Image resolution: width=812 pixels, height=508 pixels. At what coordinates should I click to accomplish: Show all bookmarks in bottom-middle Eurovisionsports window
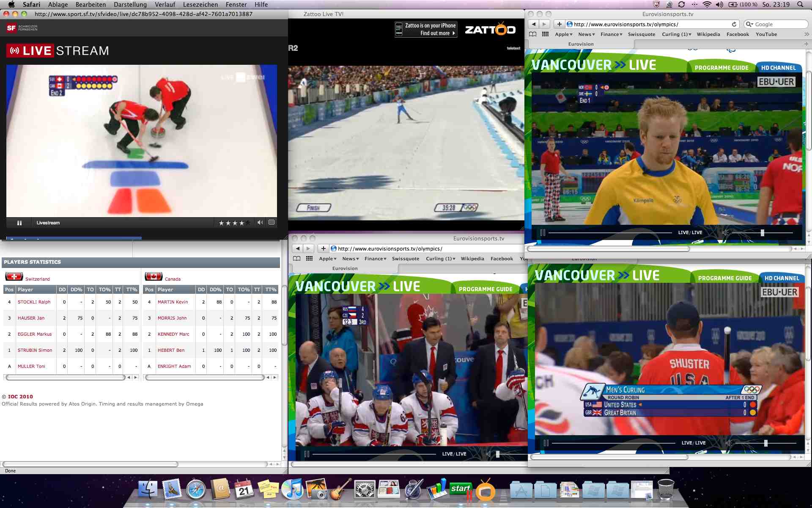click(x=297, y=259)
